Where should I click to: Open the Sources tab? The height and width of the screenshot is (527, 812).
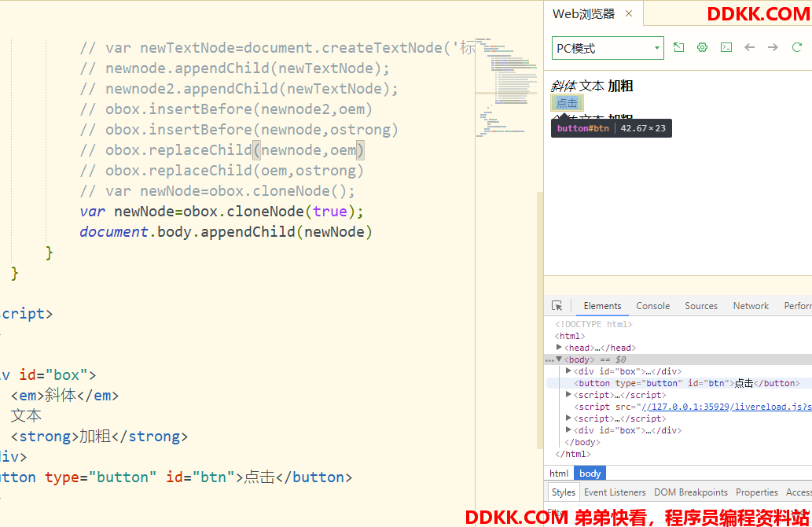coord(701,306)
